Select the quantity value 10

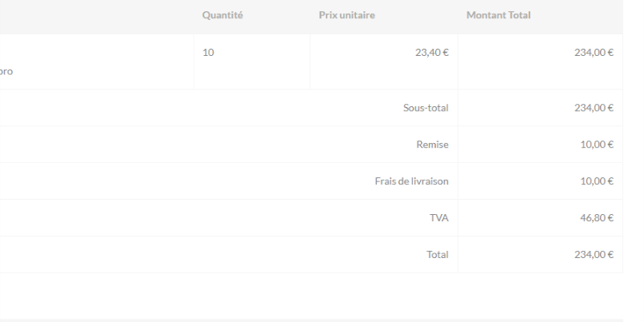click(208, 53)
